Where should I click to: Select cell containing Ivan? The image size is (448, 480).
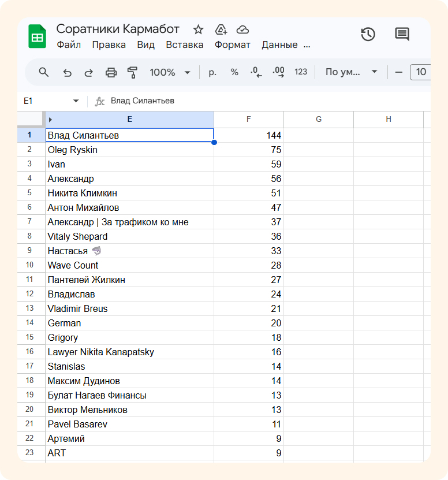[129, 164]
